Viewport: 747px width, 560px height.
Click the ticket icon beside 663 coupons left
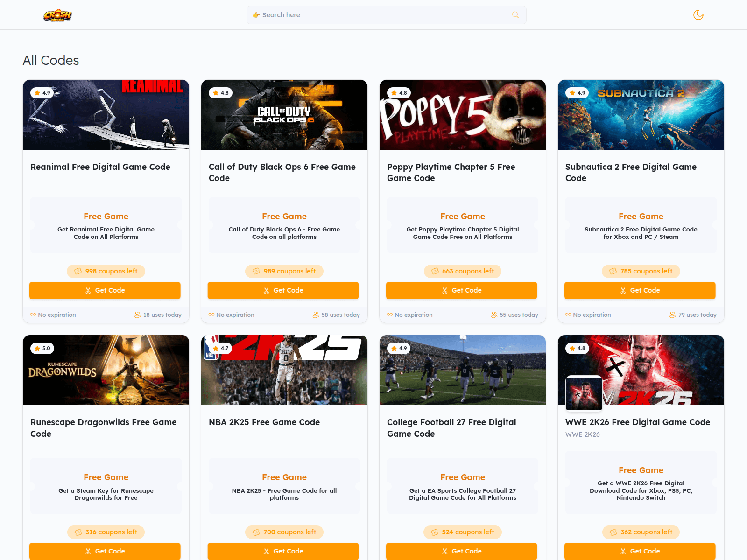[435, 271]
